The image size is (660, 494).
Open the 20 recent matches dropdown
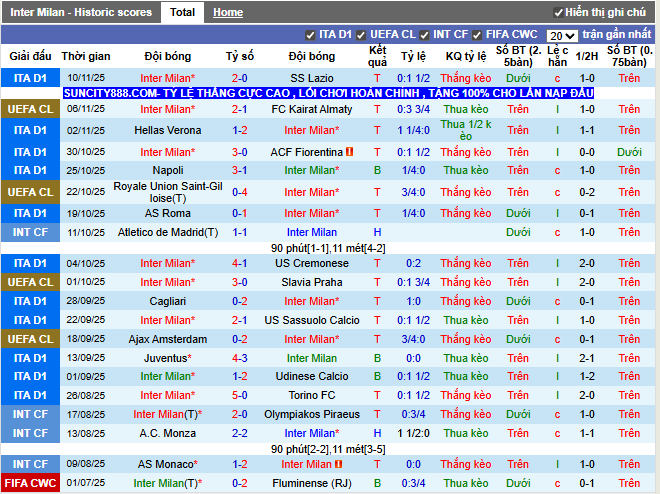pos(562,36)
